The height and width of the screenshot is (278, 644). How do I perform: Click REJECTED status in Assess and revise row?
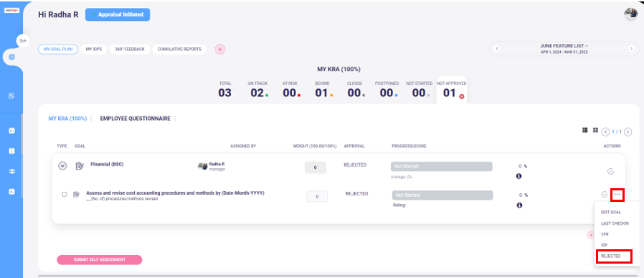point(357,194)
